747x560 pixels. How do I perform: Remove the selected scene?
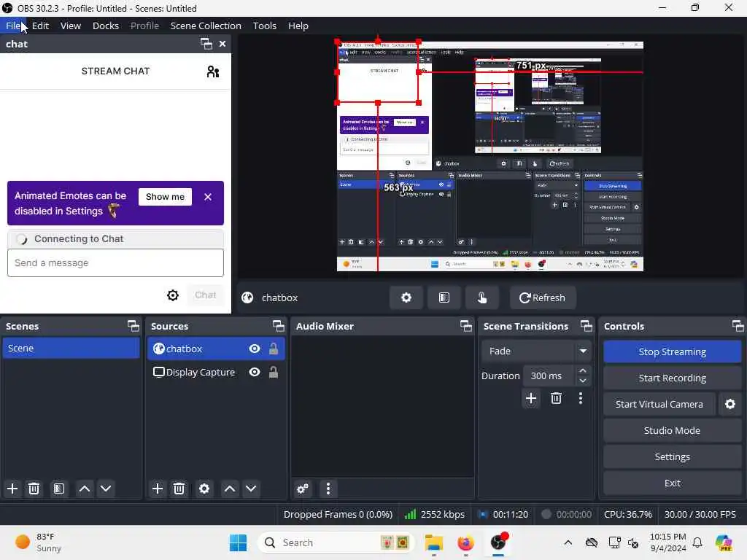pyautogui.click(x=34, y=489)
